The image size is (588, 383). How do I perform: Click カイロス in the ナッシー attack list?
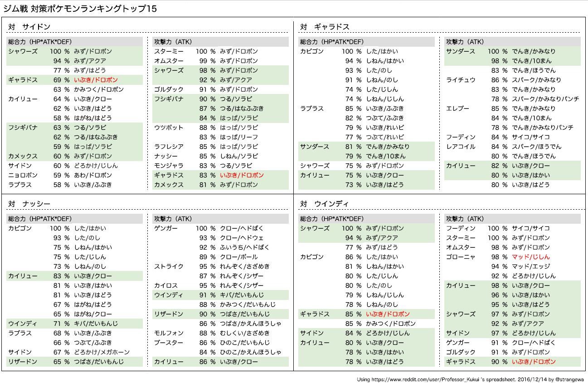[x=166, y=285]
